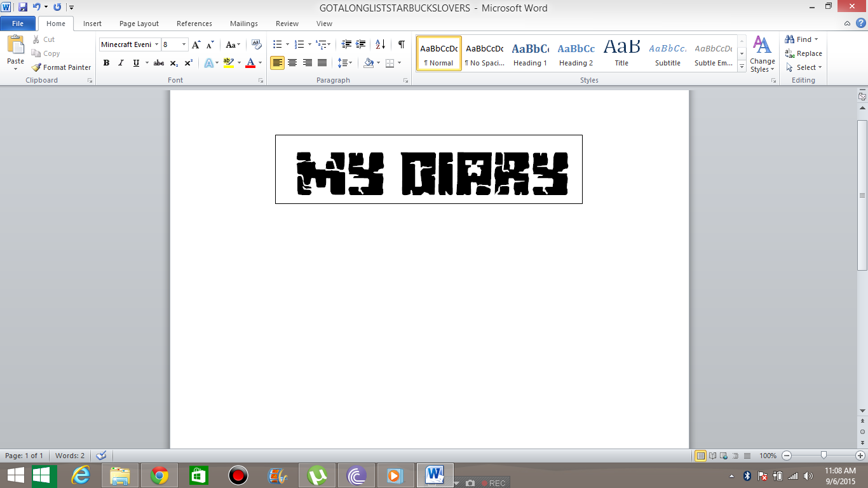Open the font name dropdown
This screenshot has height=488, width=868.
tap(156, 44)
